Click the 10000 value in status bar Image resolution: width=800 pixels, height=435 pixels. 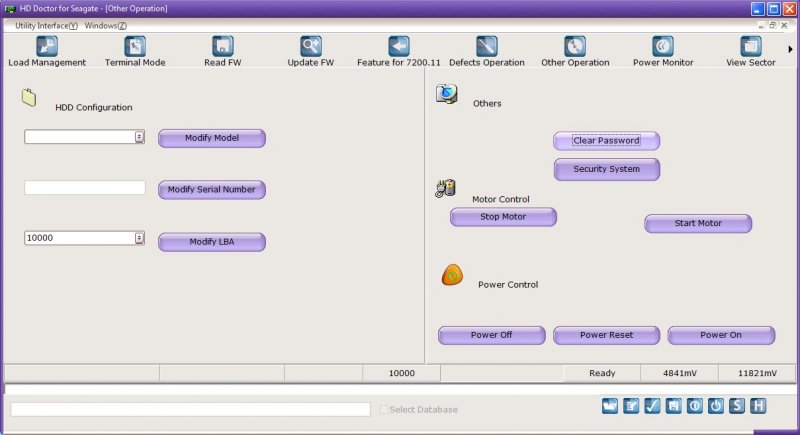[402, 373]
